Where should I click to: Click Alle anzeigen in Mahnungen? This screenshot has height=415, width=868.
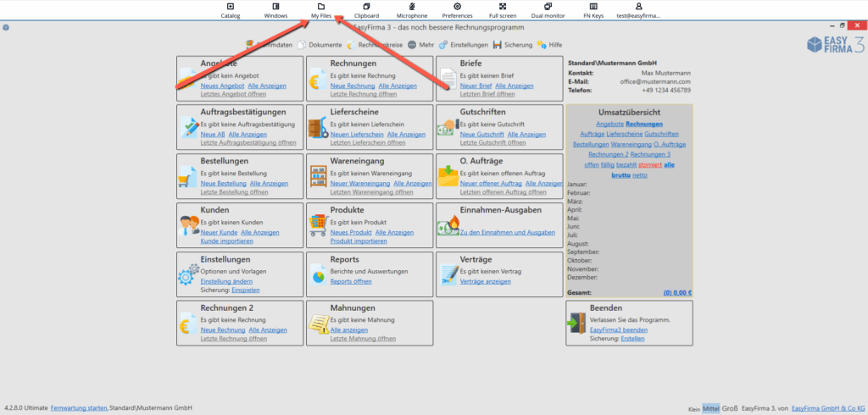tap(348, 329)
